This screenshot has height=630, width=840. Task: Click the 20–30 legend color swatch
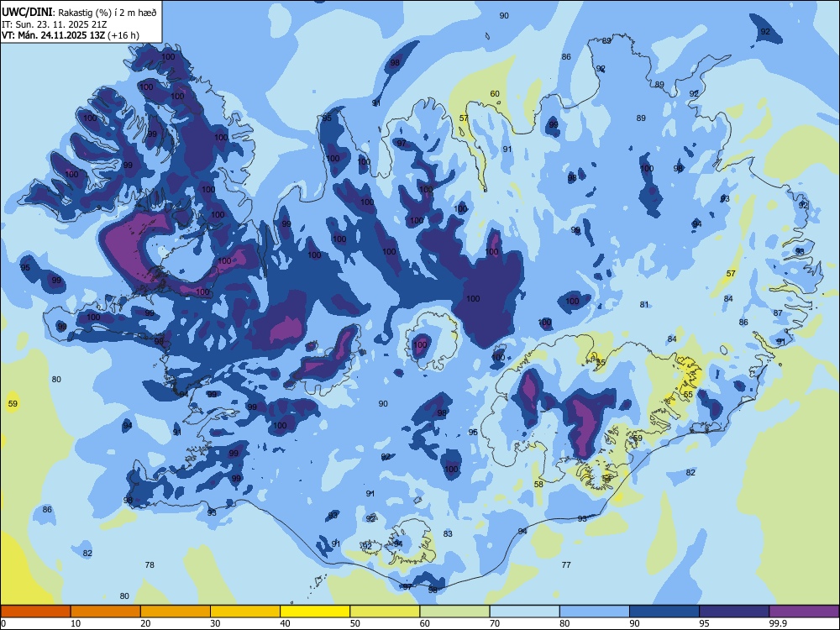(176, 612)
